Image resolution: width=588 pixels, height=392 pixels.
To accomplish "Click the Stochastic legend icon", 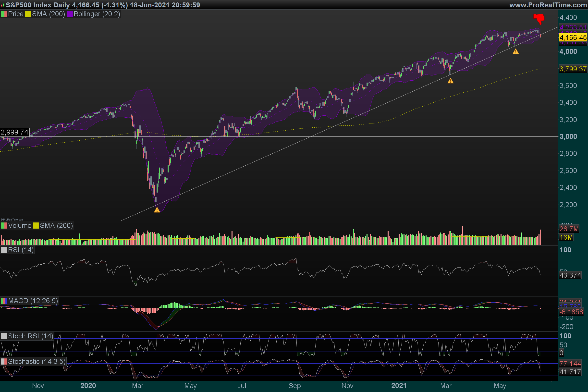I will point(4,362).
